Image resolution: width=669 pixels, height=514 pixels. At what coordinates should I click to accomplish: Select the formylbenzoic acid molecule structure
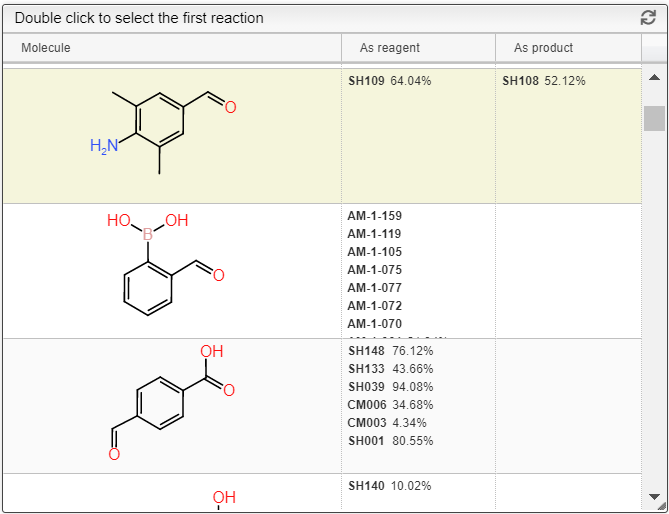(x=171, y=403)
